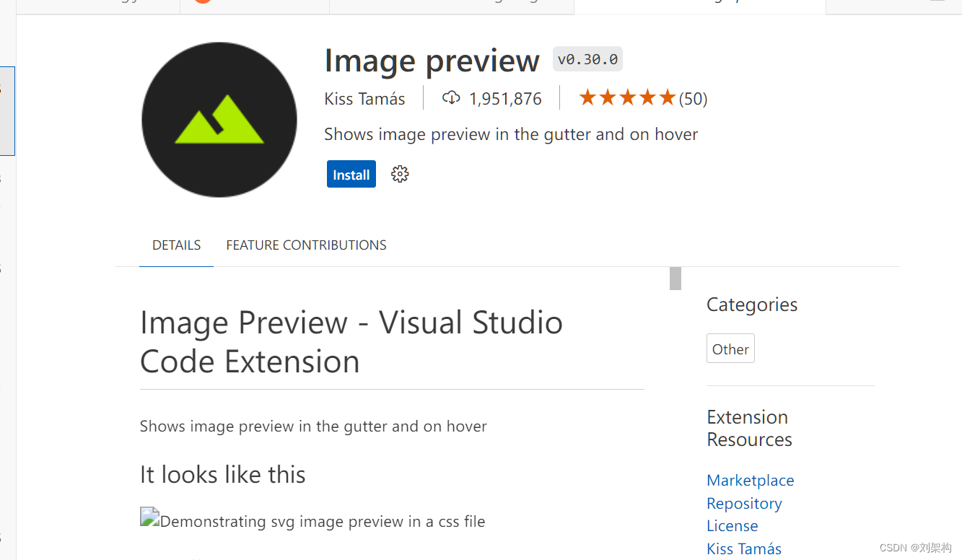Select the Other category tag
The image size is (962, 560).
click(x=730, y=349)
